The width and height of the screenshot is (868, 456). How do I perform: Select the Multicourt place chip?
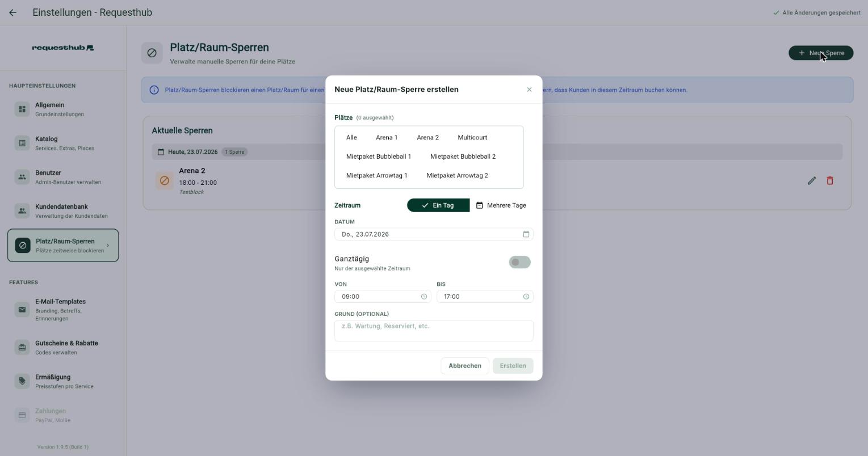coord(472,137)
